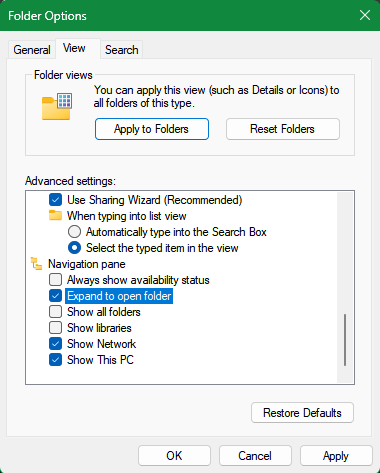
Task: Click 'Use Sharing Wizard (Recommended)' label text
Action: pos(155,200)
